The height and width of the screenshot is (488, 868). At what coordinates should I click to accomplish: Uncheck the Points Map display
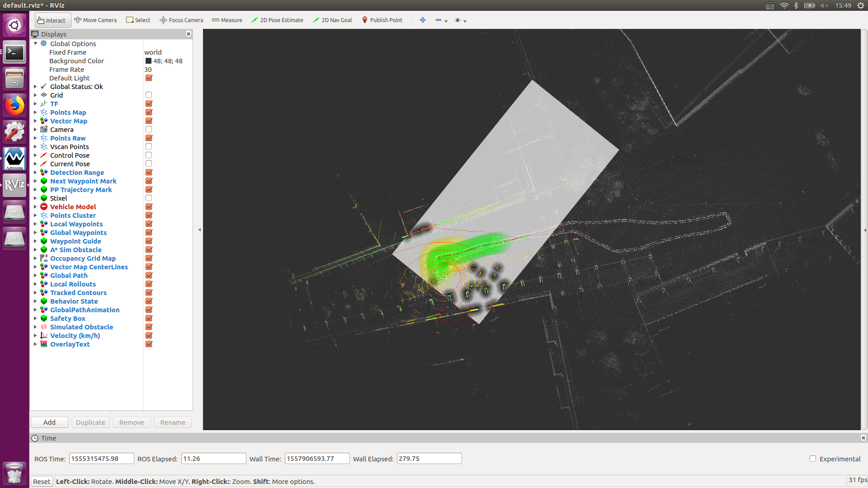point(149,112)
